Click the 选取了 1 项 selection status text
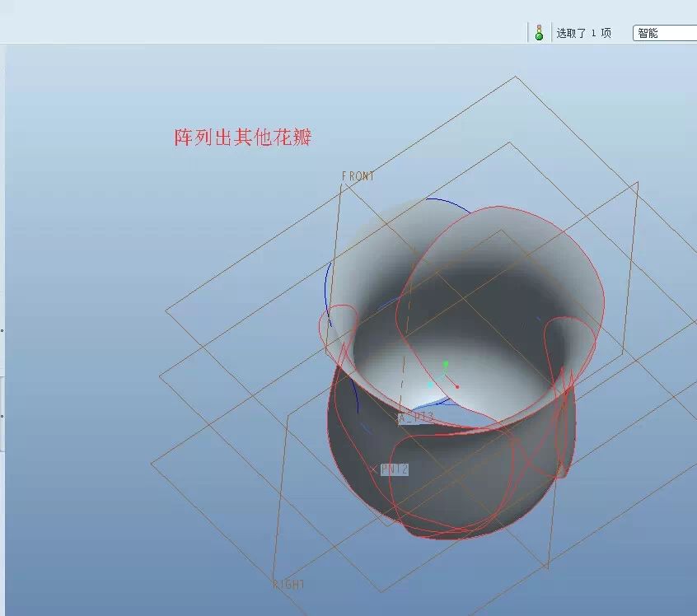The height and width of the screenshot is (616, 697). click(583, 33)
